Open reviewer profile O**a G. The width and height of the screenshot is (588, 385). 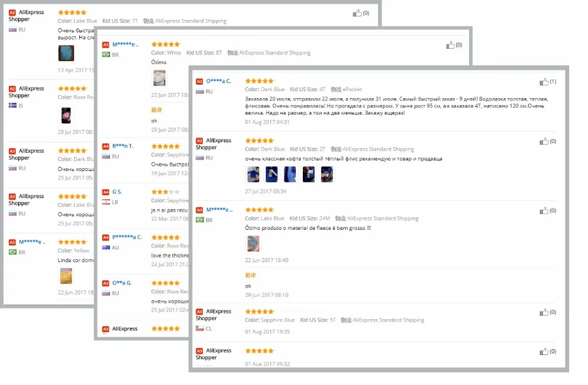point(122,283)
